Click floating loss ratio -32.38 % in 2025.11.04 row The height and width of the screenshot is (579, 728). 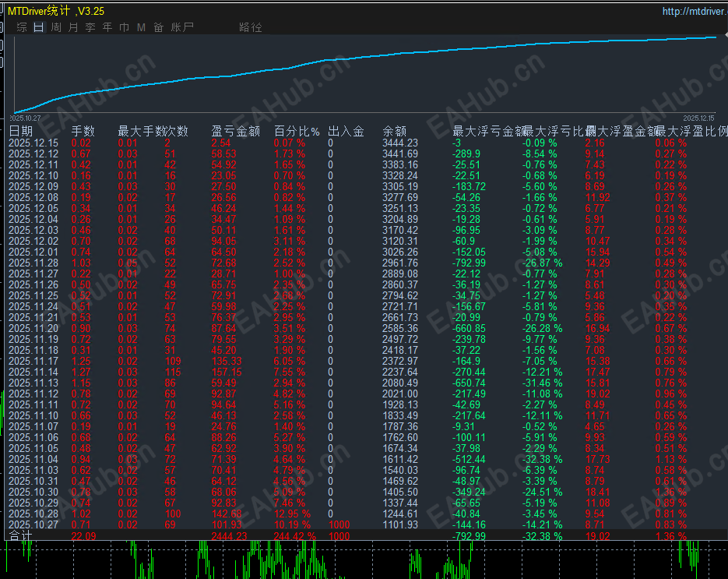542,459
